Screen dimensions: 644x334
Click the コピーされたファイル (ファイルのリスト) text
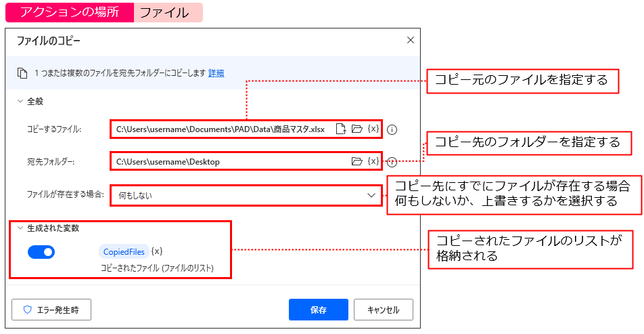(x=158, y=268)
